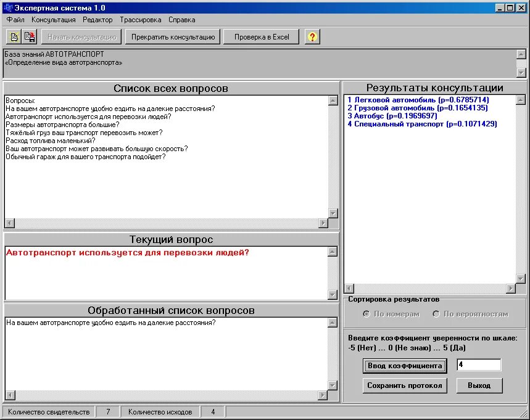Image resolution: width=530 pixels, height=420 pixels.
Task: Click the scroll-down arrow in knowledge base description
Action: point(521,72)
